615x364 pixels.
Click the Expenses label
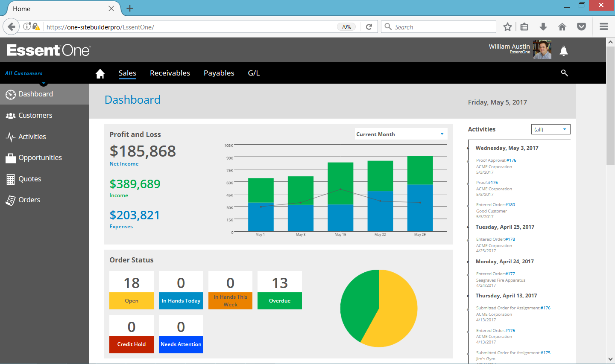click(121, 227)
